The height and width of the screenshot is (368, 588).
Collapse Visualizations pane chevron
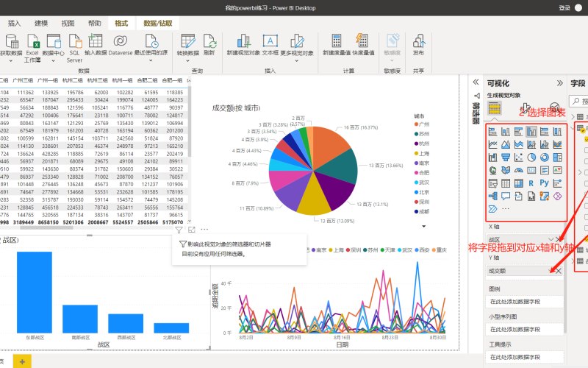[x=560, y=83]
